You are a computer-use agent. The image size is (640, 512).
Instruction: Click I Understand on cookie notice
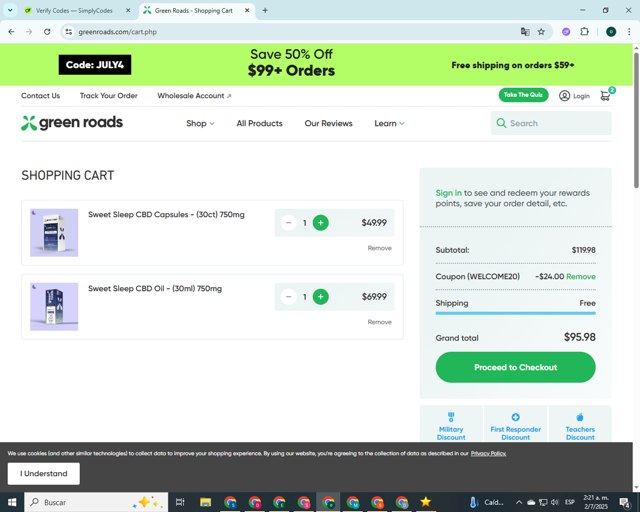pyautogui.click(x=44, y=474)
